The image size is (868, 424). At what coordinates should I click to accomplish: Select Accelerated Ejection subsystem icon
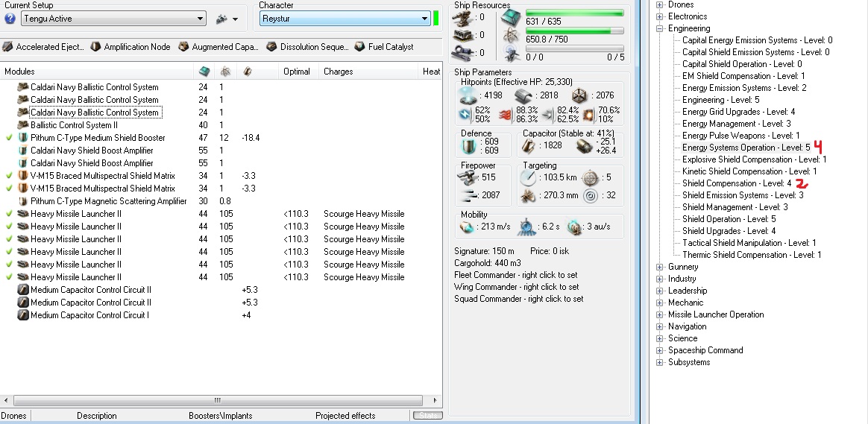tap(7, 46)
